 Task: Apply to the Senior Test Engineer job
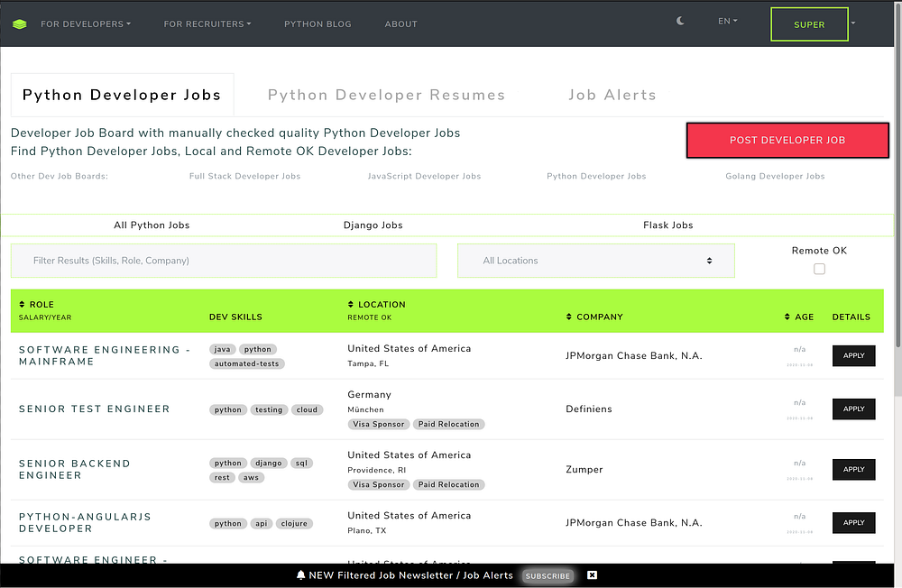853,409
